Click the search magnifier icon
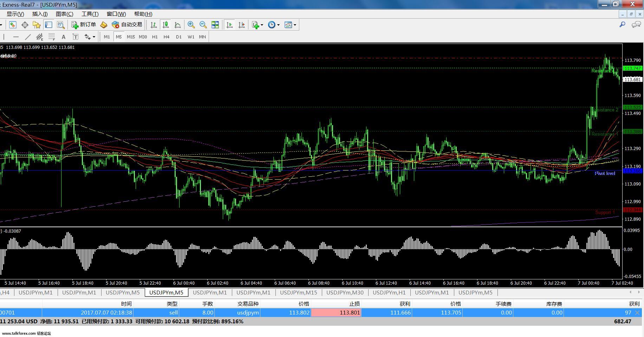 [x=622, y=24]
